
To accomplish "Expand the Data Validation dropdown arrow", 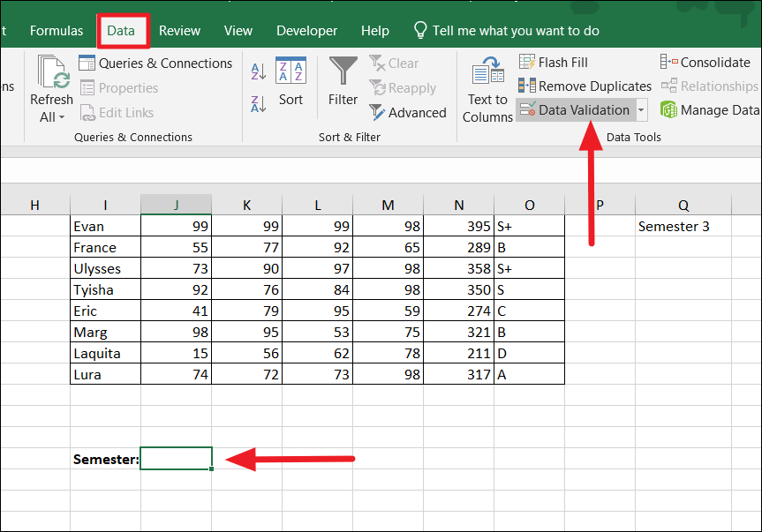I will [641, 109].
